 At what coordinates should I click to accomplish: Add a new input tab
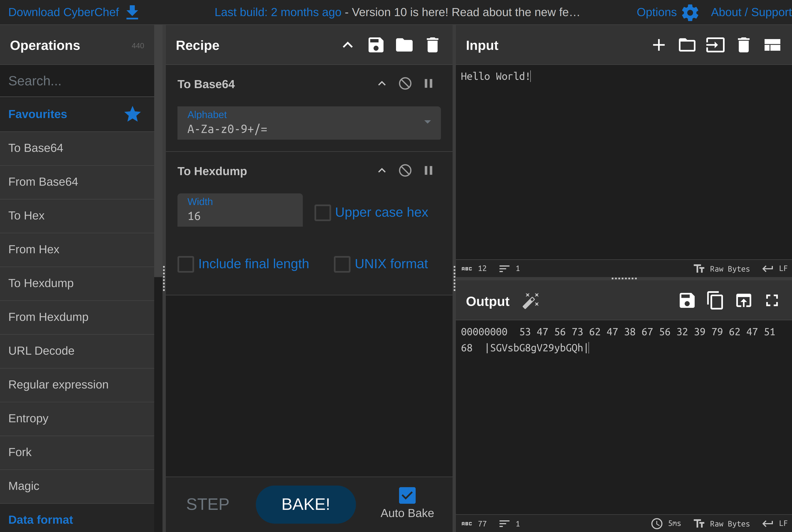[658, 45]
